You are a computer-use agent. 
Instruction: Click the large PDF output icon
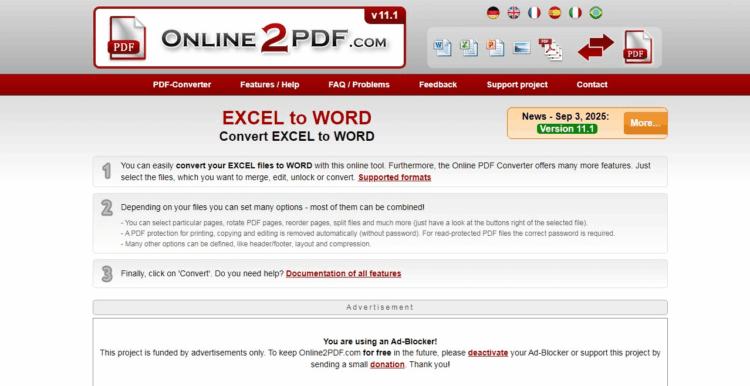point(638,47)
